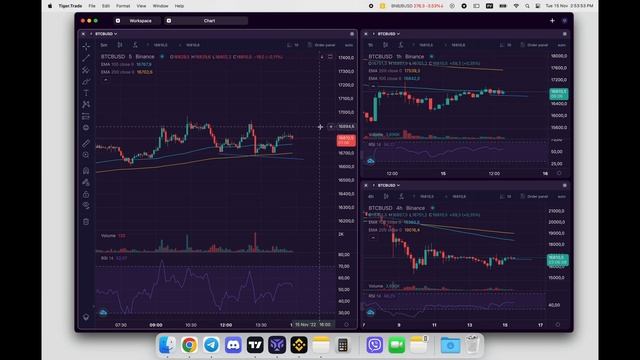Open the Edit menu
This screenshot has width=640, height=360.
(x=106, y=6)
